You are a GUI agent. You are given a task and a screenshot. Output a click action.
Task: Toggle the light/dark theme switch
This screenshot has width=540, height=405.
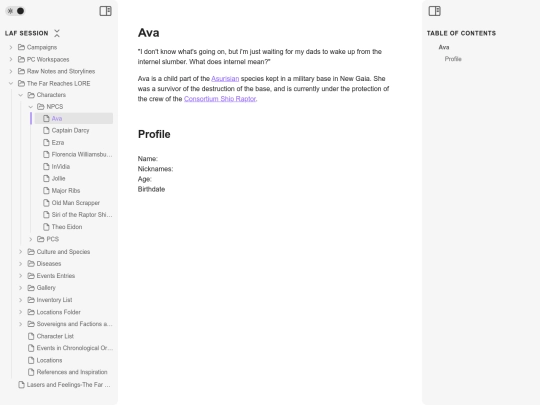(x=15, y=11)
